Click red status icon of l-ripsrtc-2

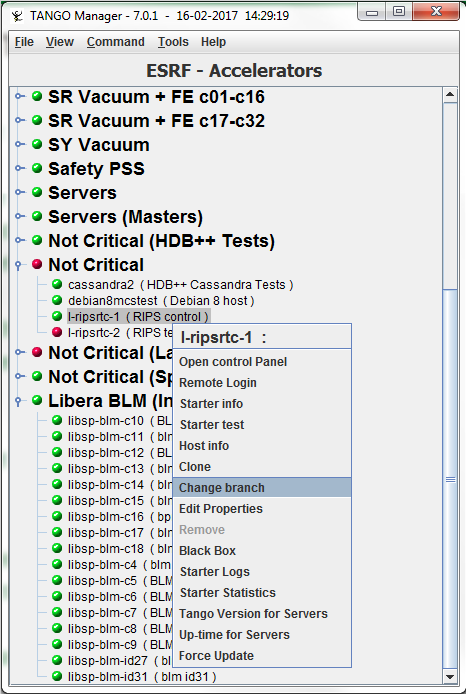click(57, 332)
